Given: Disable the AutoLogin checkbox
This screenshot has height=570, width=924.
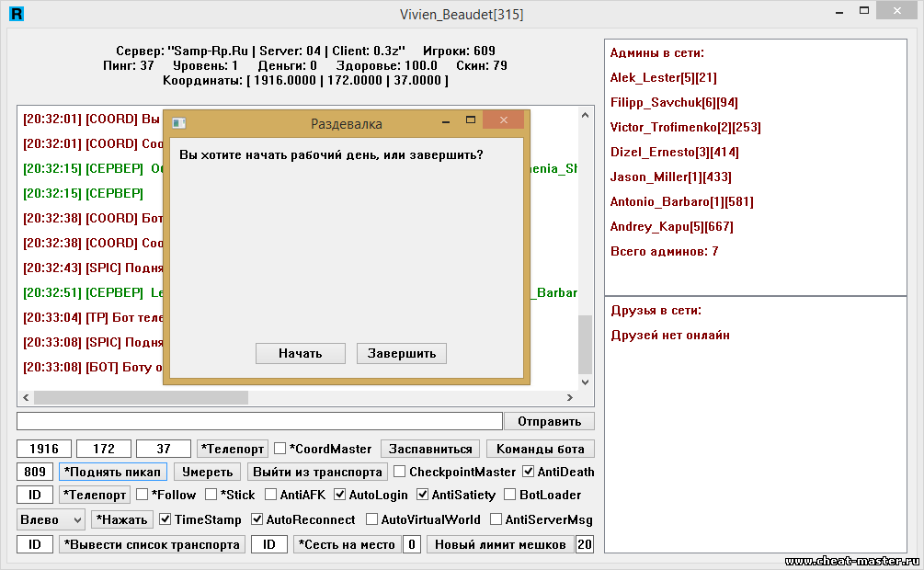Looking at the screenshot, I should click(340, 495).
